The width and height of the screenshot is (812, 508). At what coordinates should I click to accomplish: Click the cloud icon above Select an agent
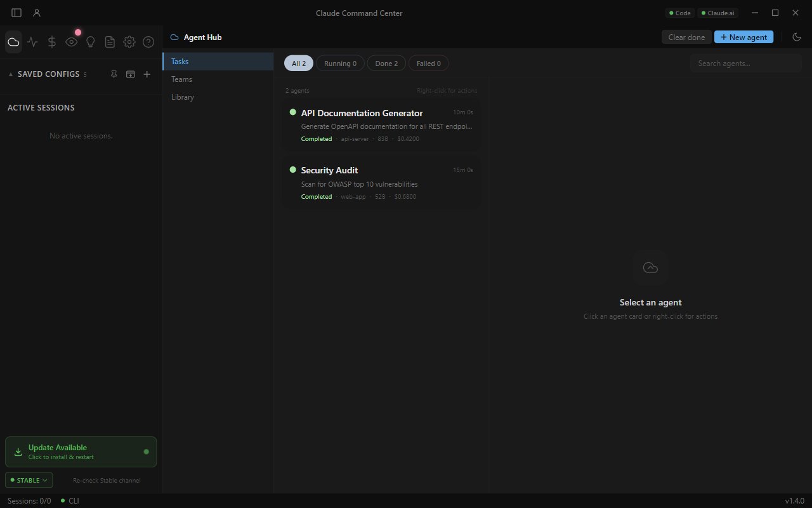[x=650, y=267]
